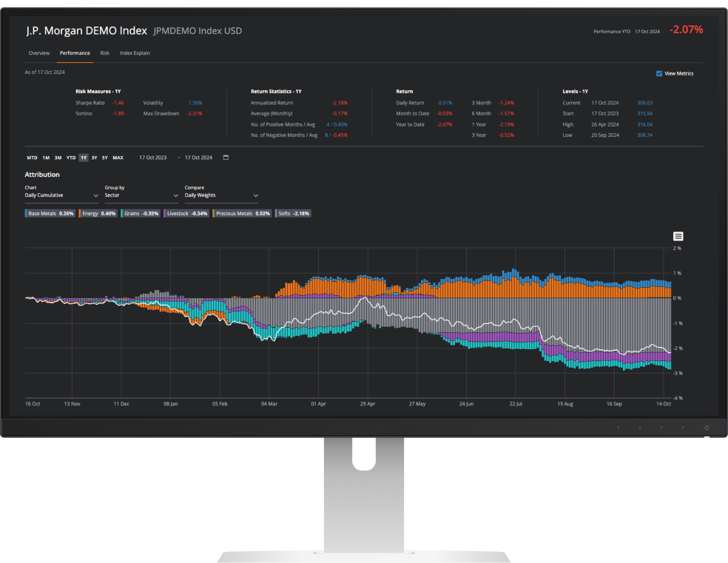Open the Chart dropdown showing Daily Cumulative
728x563 pixels.
(61, 195)
